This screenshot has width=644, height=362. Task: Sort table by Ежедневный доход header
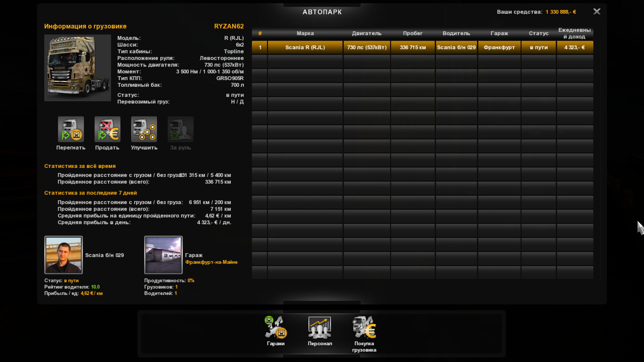575,33
